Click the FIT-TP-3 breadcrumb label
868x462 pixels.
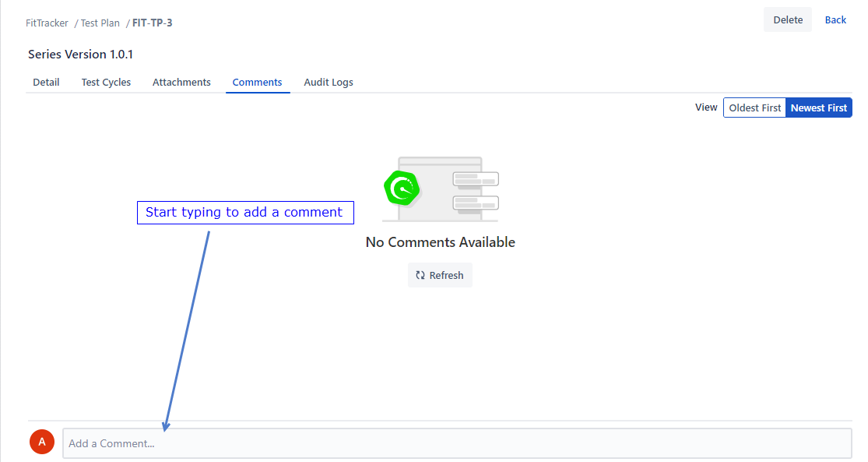153,23
